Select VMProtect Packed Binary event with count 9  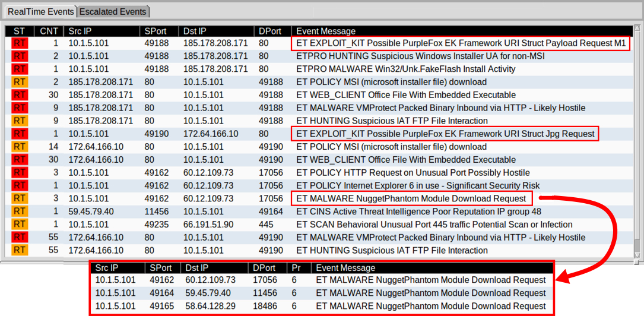[319, 108]
